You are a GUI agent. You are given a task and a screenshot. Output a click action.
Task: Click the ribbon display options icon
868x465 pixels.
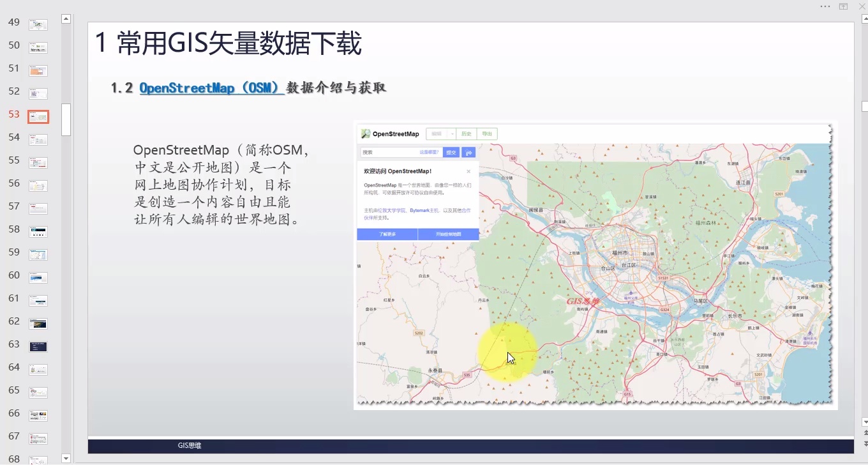click(x=843, y=6)
